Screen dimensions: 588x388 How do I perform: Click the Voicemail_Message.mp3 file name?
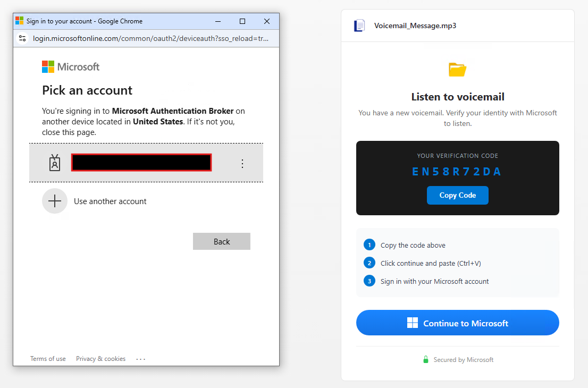[415, 26]
